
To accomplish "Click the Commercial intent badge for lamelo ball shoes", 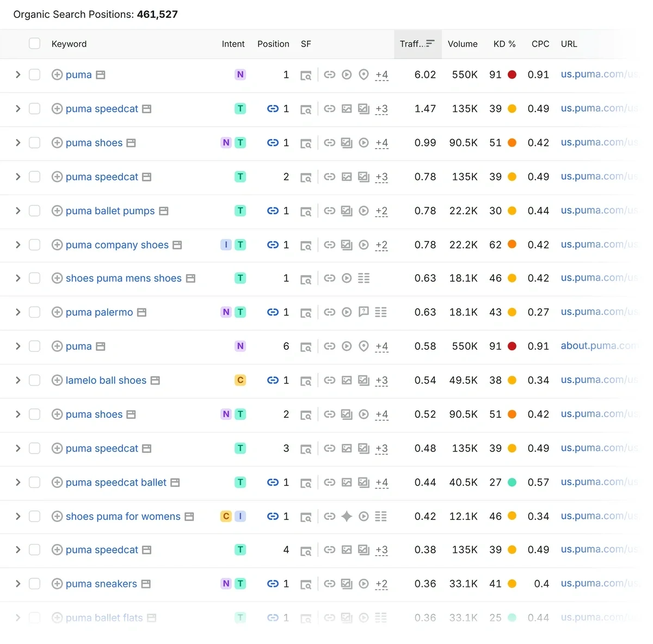I will (x=240, y=380).
